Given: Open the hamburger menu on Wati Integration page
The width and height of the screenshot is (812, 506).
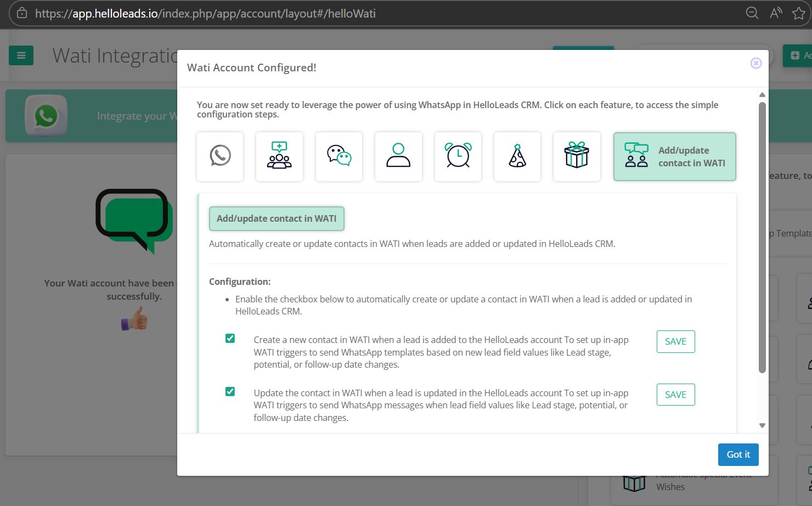Looking at the screenshot, I should [21, 55].
